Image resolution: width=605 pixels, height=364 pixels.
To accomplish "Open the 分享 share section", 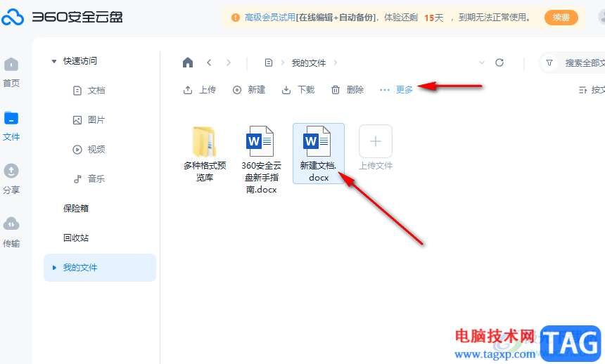I will pos(11,179).
